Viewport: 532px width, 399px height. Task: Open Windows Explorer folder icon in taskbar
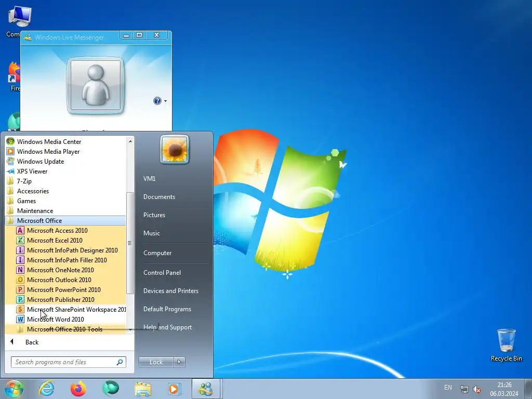pos(143,389)
